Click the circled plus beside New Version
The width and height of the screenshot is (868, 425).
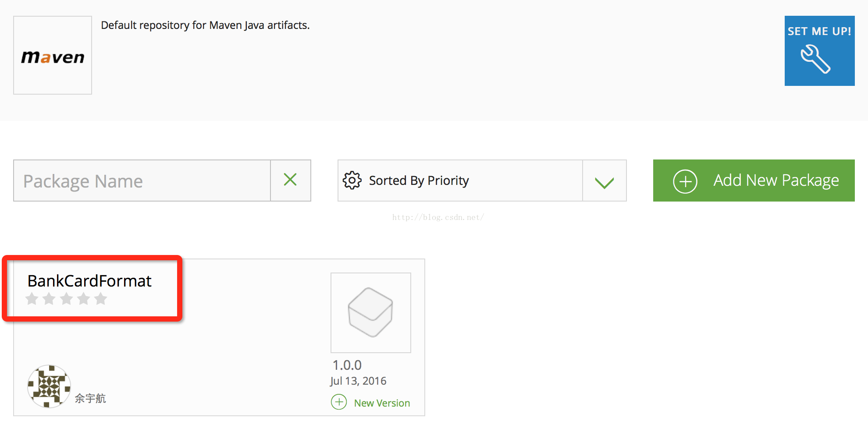click(x=339, y=402)
